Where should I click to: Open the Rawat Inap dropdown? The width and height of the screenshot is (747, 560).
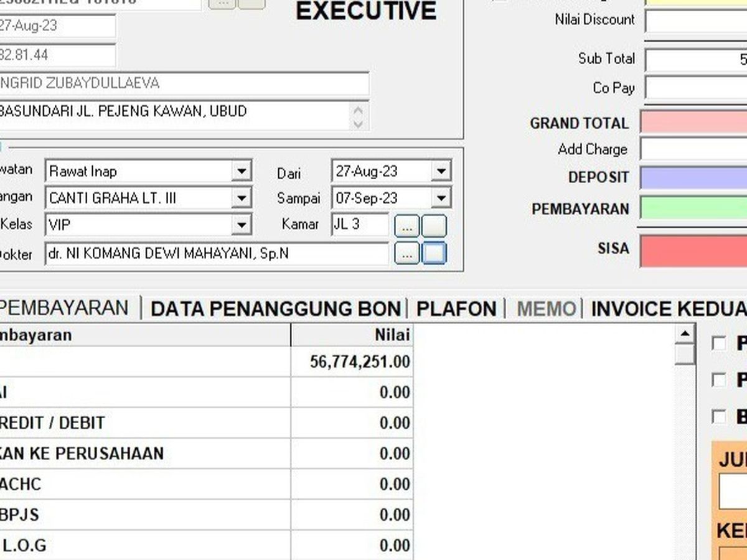[x=241, y=171]
